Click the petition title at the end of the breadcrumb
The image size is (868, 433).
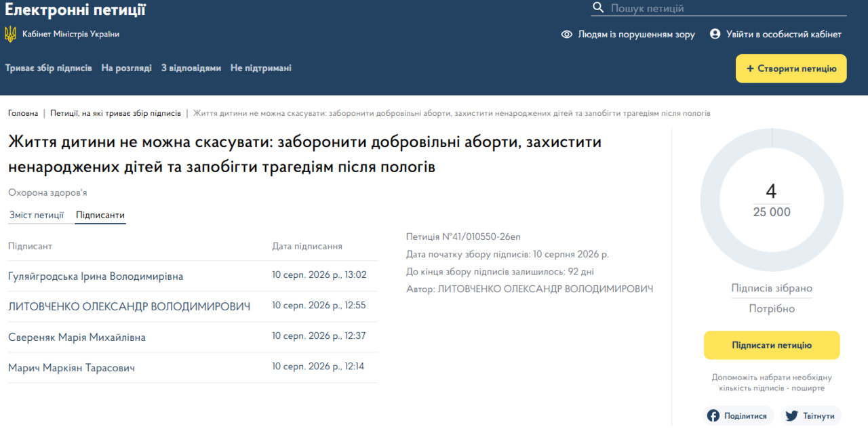point(452,113)
